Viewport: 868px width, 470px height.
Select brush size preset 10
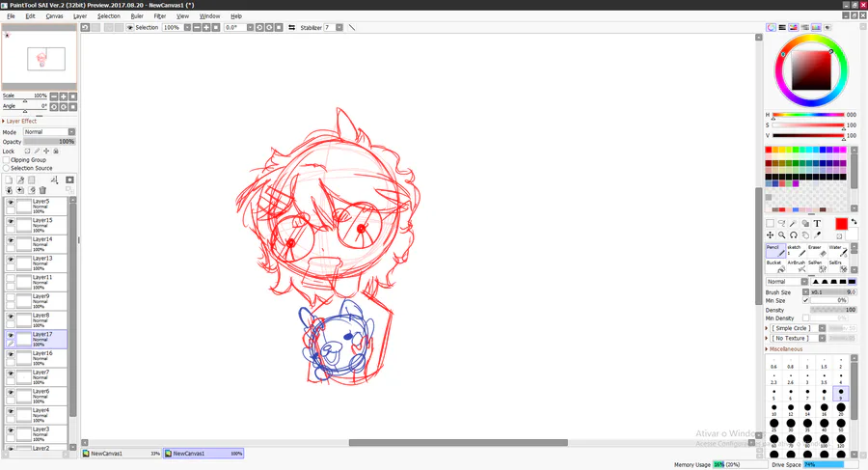click(773, 409)
